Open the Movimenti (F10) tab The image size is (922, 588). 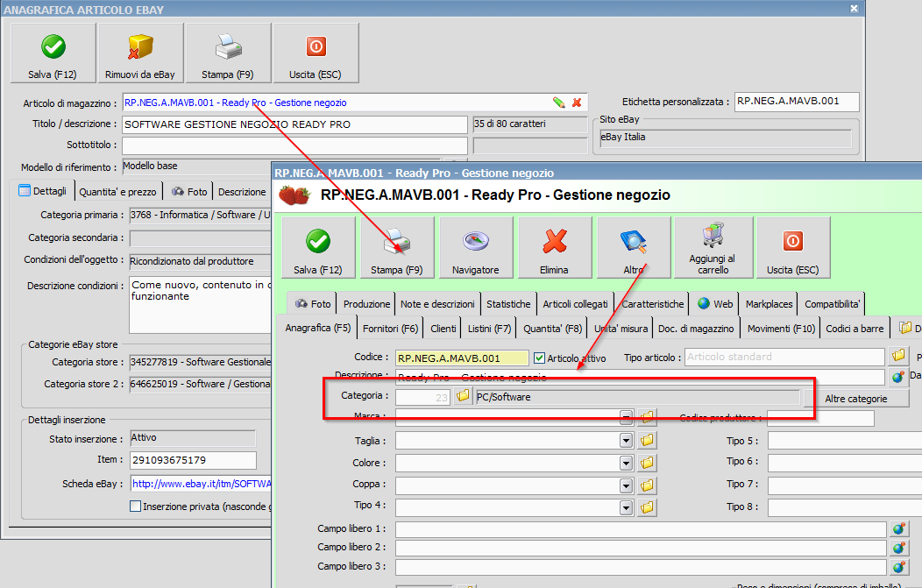coord(781,328)
